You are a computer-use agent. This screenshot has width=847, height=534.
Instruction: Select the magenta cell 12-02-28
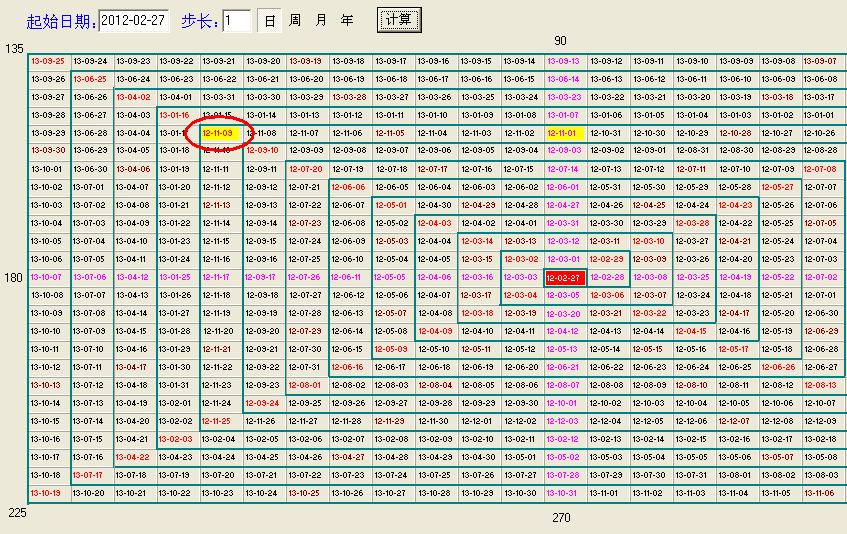607,277
